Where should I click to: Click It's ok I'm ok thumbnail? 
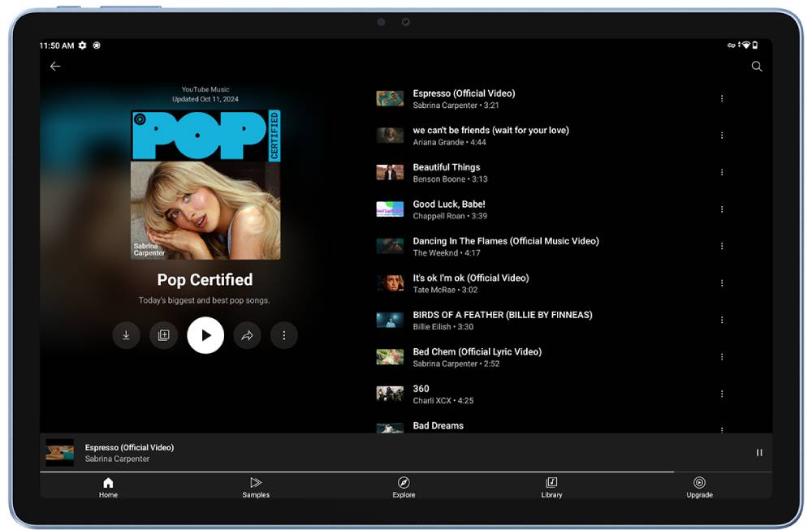[x=390, y=283]
